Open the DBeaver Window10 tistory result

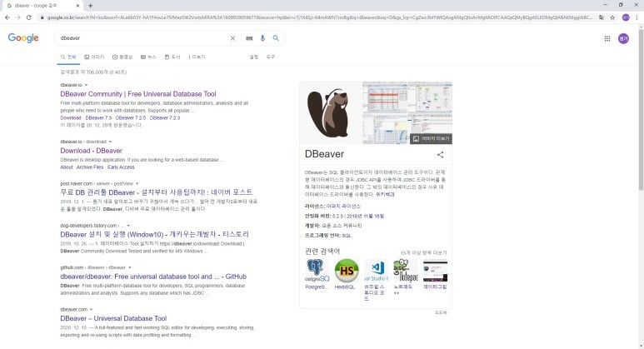154,234
